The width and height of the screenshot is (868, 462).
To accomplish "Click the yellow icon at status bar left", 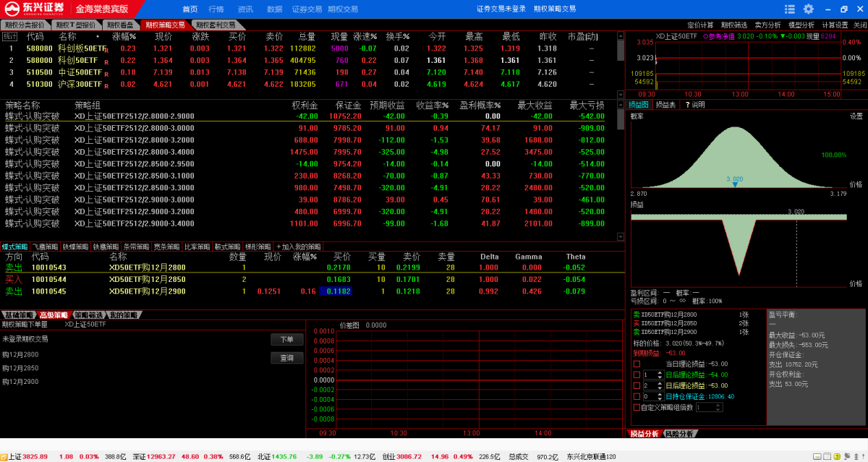I will coord(4,457).
